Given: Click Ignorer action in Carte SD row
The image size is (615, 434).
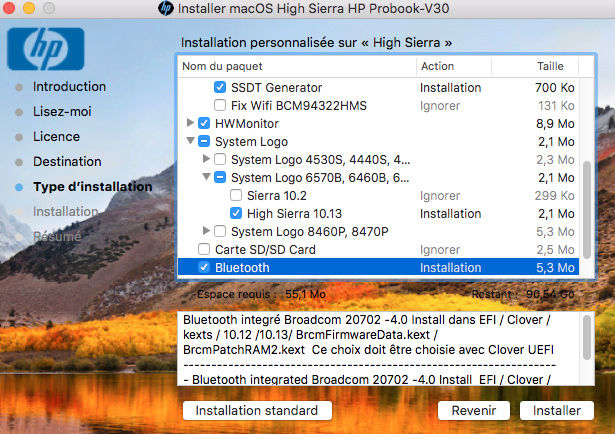Looking at the screenshot, I should pos(440,250).
